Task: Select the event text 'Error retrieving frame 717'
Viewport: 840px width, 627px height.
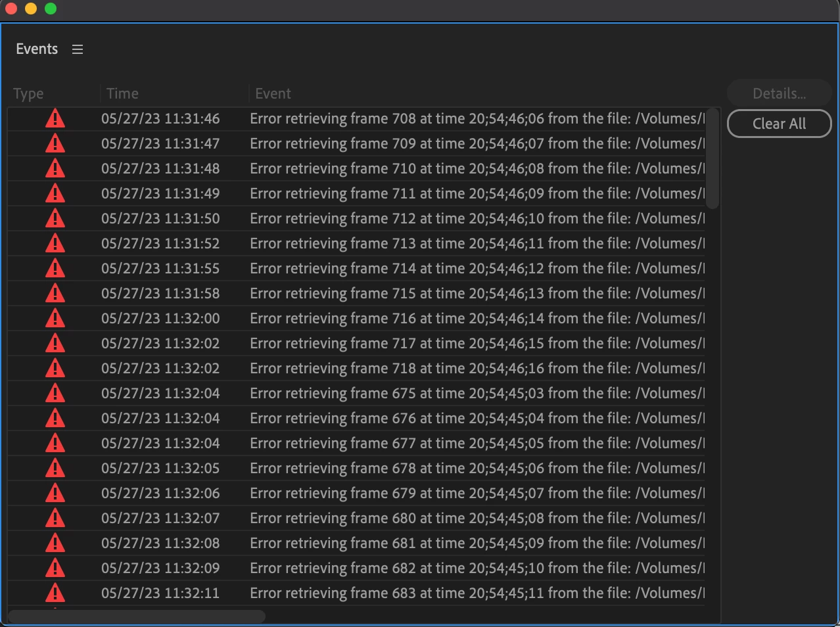Action: coord(333,344)
